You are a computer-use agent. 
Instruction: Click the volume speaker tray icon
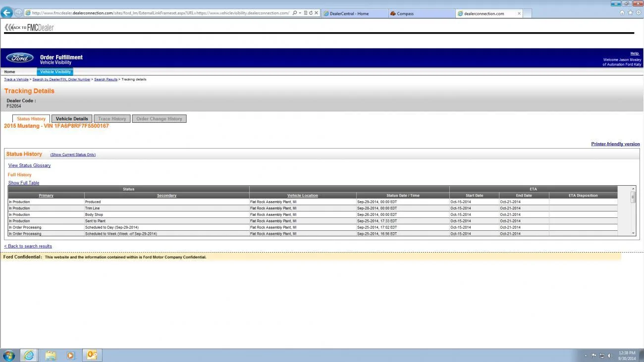pyautogui.click(x=610, y=356)
